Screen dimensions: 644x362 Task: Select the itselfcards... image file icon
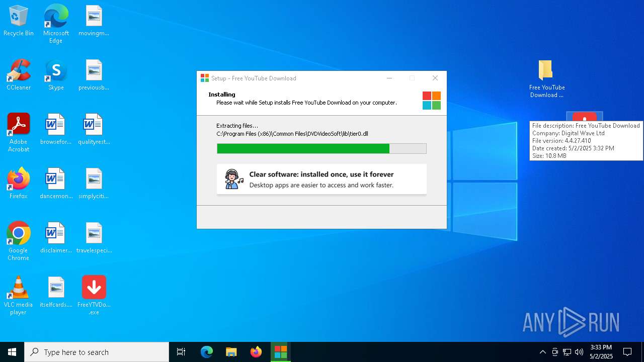[56, 293]
